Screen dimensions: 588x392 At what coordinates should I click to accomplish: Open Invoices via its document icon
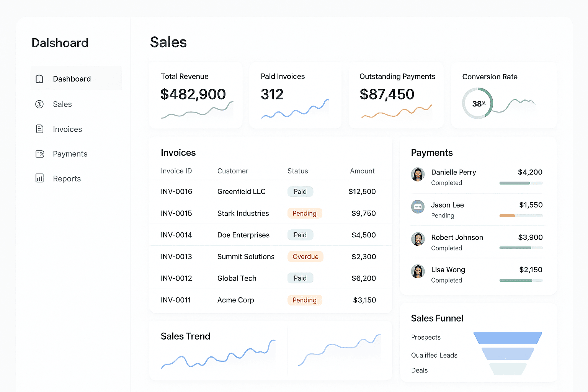(39, 129)
